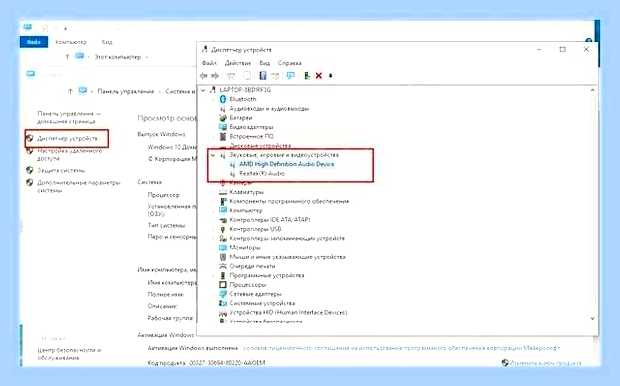The width and height of the screenshot is (620, 386).
Task: Select the Realtek(R) Audio device
Action: [x=262, y=174]
